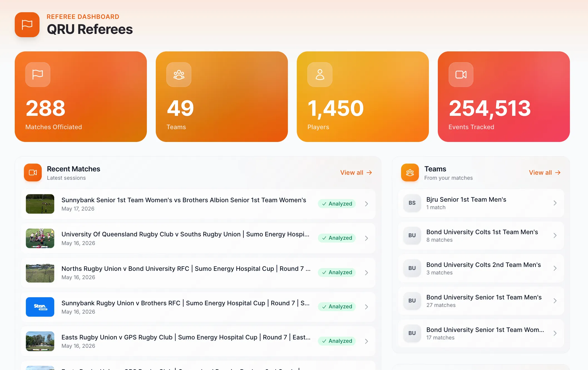Click the 27 matches count text
This screenshot has width=588, height=370.
coord(441,305)
